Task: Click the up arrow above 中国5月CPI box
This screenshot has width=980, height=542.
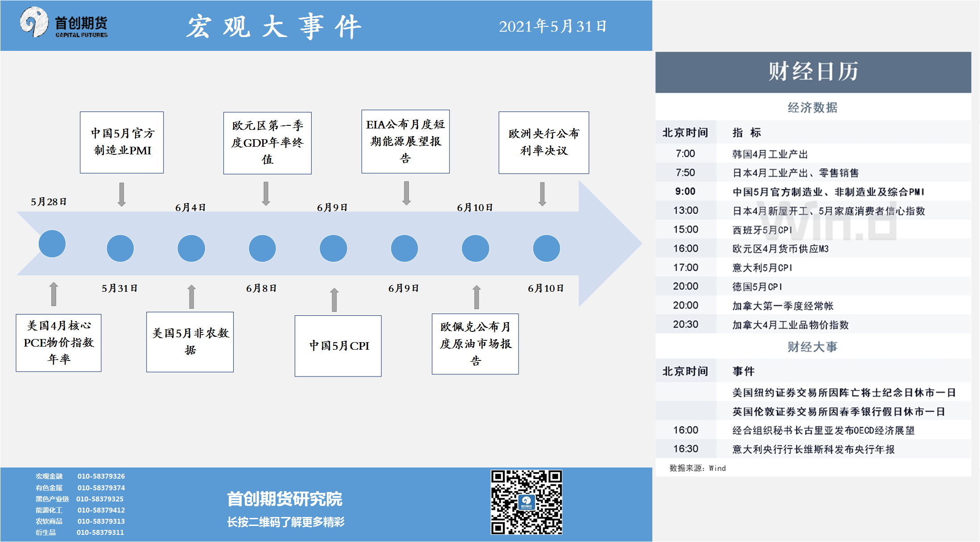Action: [334, 300]
